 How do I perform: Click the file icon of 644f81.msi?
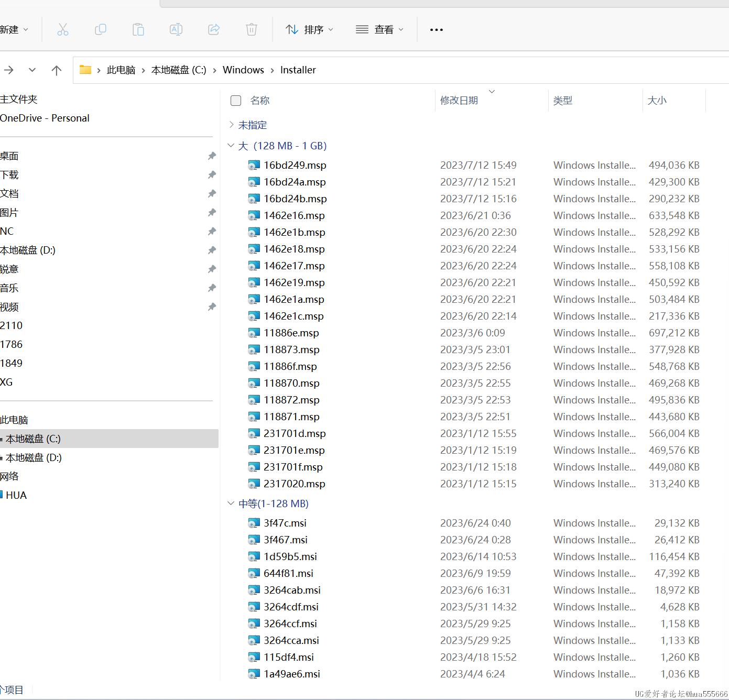(x=254, y=573)
